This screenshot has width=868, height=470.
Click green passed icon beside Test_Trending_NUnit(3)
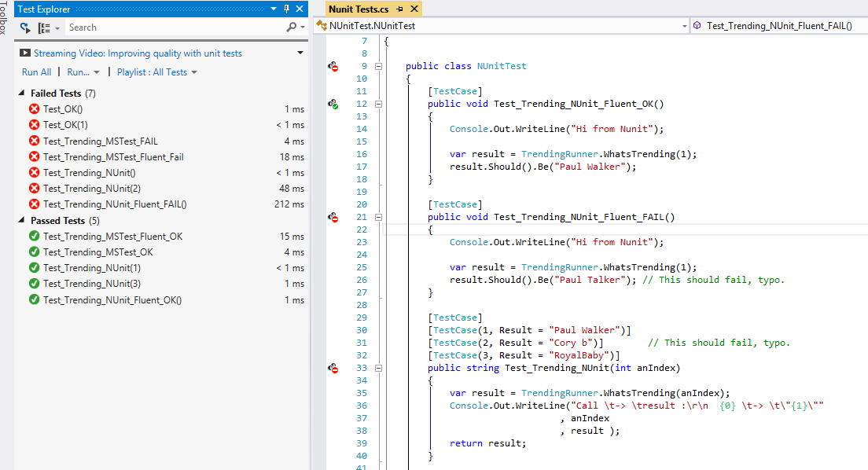[x=35, y=284]
